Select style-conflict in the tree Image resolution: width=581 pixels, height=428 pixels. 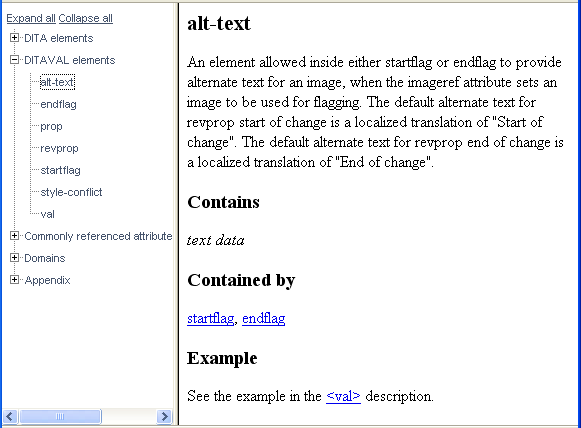coord(71,192)
